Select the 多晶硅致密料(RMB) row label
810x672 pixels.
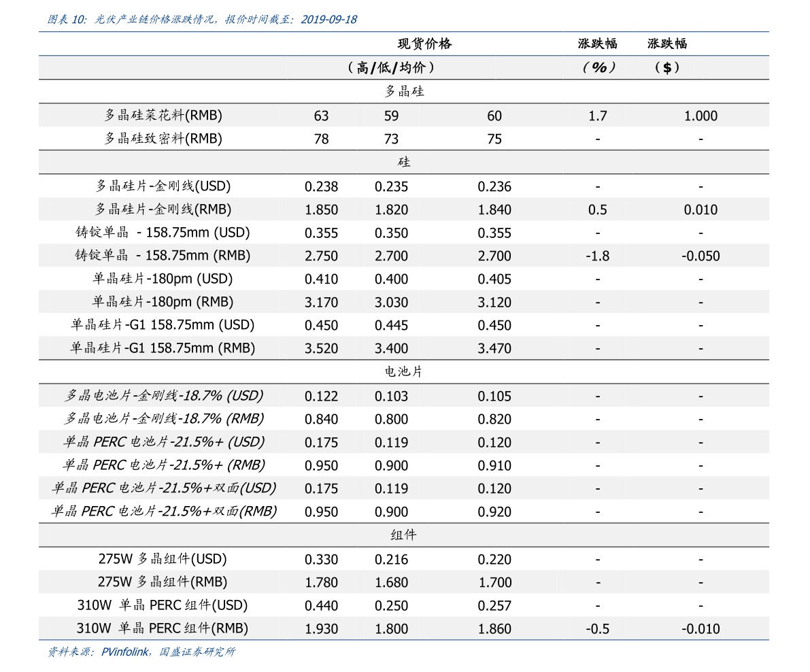(x=163, y=139)
